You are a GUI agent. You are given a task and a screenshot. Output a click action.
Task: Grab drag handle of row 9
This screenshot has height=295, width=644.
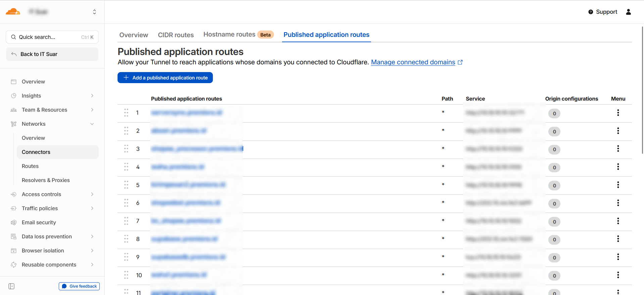126,257
